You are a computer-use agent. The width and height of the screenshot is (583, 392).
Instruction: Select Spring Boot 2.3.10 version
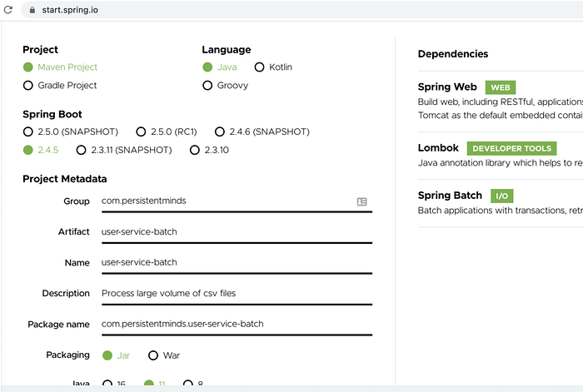(x=195, y=150)
